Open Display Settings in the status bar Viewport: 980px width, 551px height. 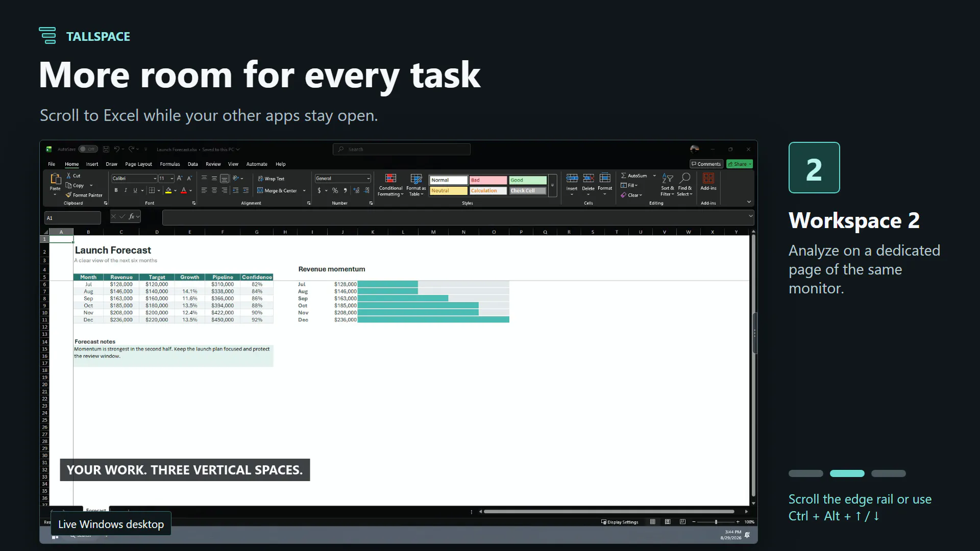[x=620, y=522]
